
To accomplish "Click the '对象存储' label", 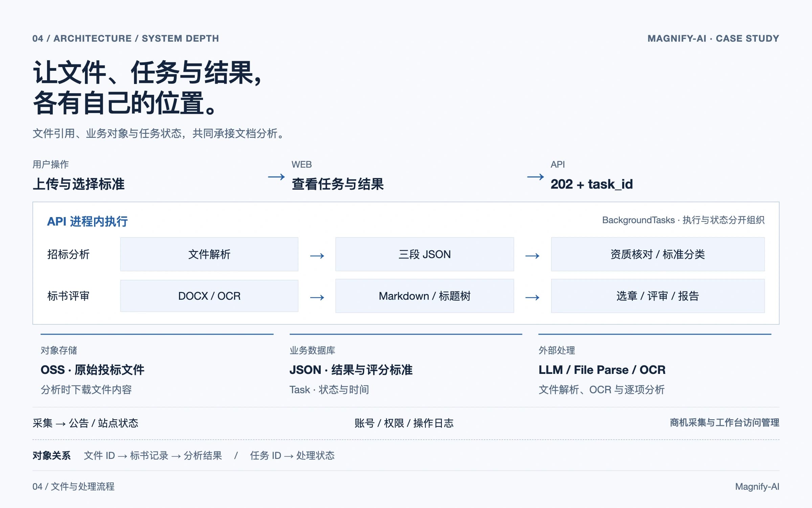I will tap(59, 350).
